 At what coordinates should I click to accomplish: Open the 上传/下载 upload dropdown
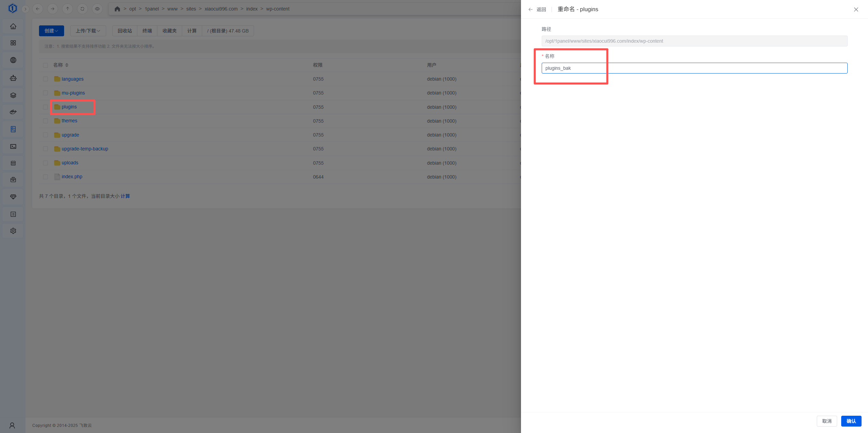pos(88,31)
